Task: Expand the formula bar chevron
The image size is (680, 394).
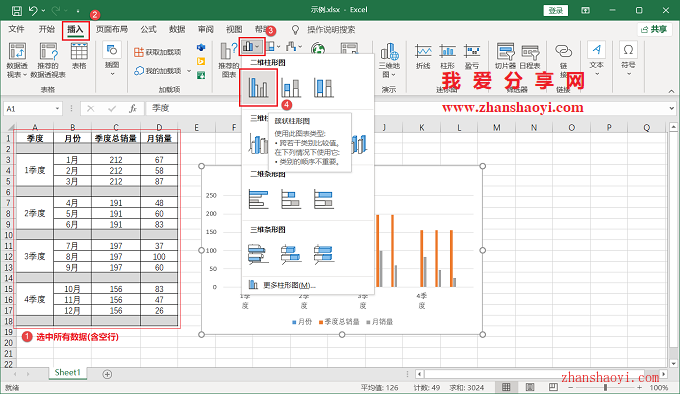Action: [672, 108]
